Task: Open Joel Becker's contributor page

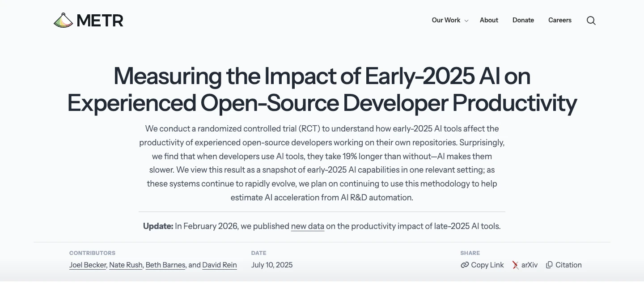Action: coord(88,265)
